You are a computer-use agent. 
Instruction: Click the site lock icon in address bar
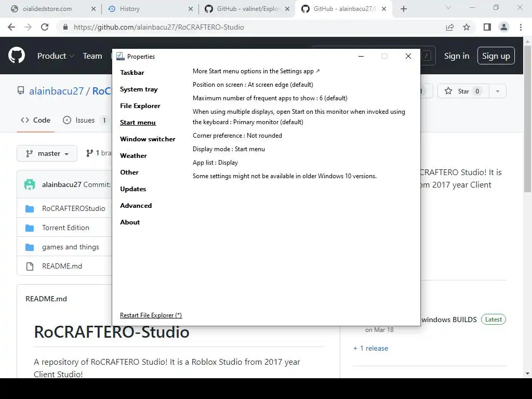click(65, 27)
